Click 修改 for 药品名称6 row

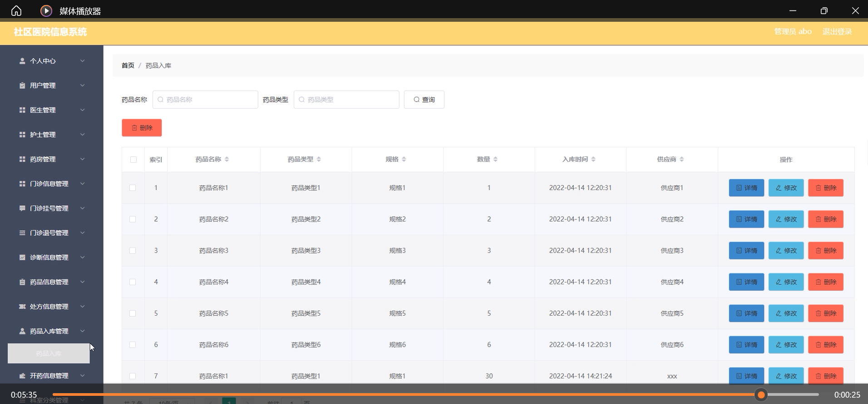(786, 345)
